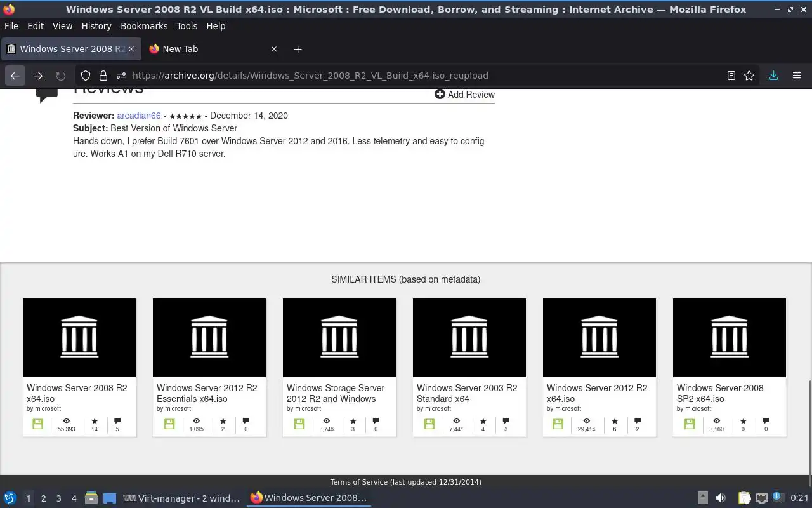812x508 pixels.
Task: Close the New Tab tab
Action: (x=274, y=49)
